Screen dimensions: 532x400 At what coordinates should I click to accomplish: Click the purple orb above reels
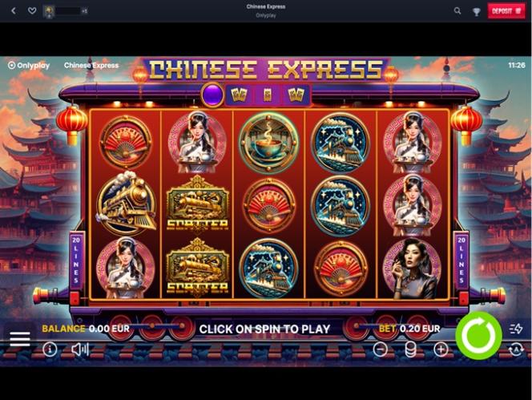click(x=212, y=95)
